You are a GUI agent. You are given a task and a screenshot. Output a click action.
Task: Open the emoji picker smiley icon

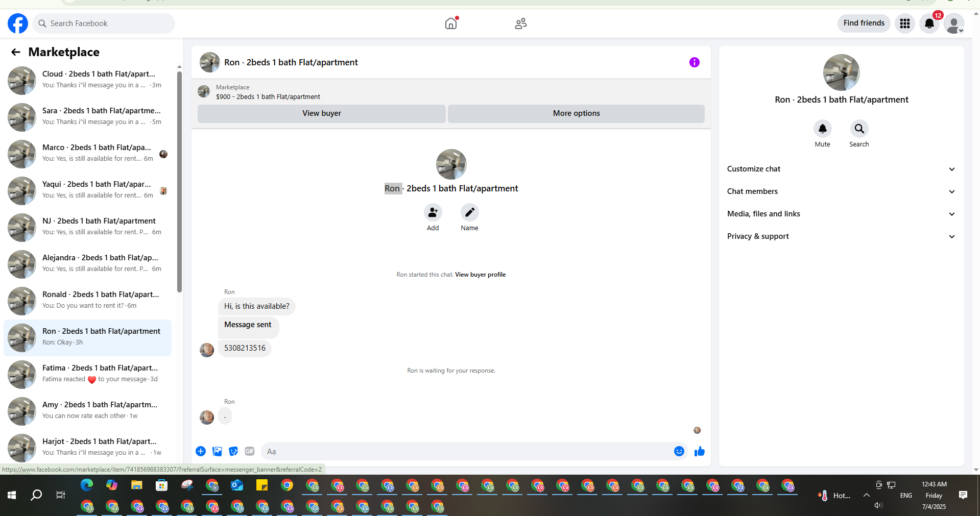[x=679, y=451]
